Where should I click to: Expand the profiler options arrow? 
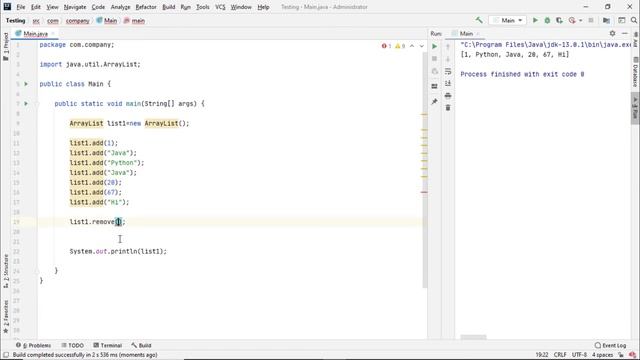click(580, 20)
